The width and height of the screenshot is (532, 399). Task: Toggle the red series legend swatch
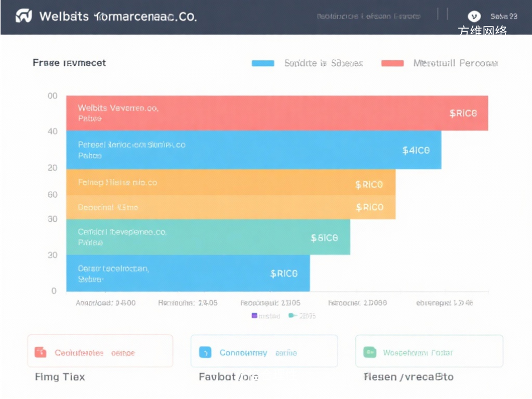(x=392, y=63)
